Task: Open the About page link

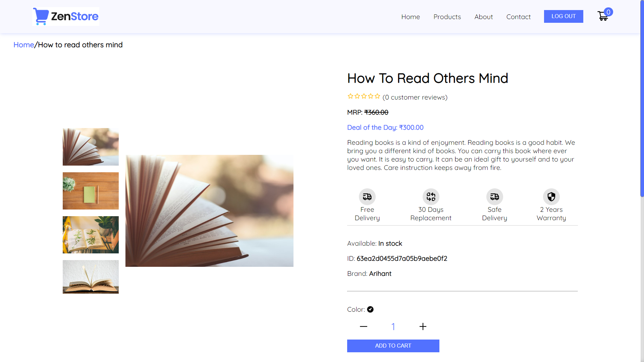Action: pos(483,17)
